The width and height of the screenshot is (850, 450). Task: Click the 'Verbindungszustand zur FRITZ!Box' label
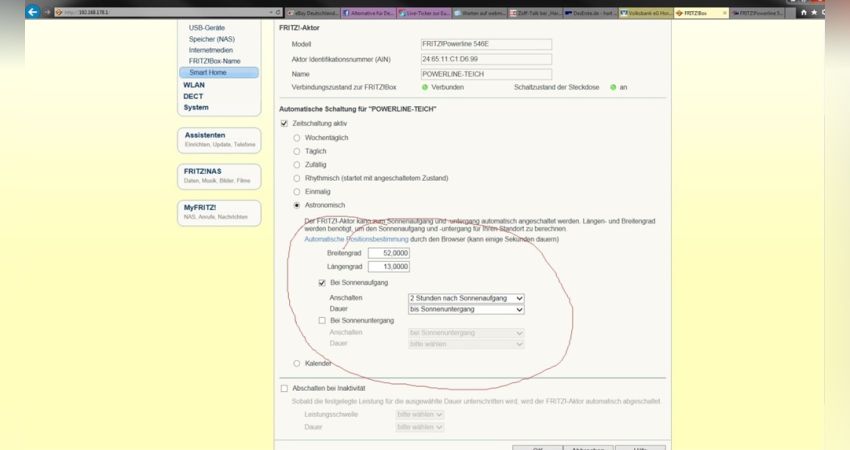(344, 87)
